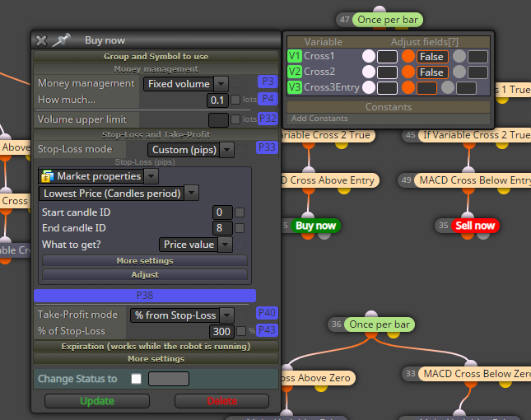Click the orange circle in Cross3Entry row
Viewport: 531px width, 420px height.
coord(408,87)
